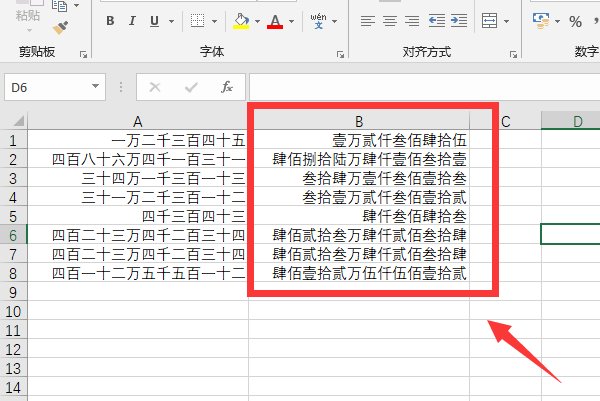Open phonetic guide dropdown arrow

click(x=335, y=21)
